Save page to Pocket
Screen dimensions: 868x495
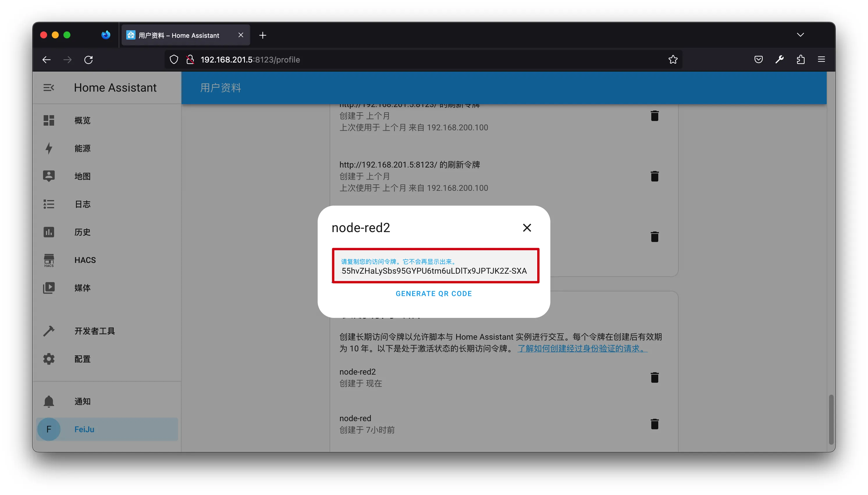click(758, 60)
